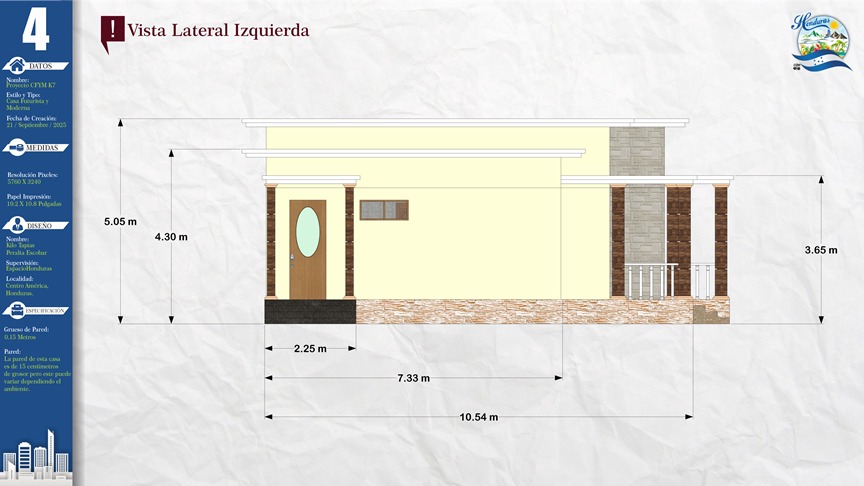The image size is (864, 486).
Task: Click the 5.05 m height label
Action: [120, 221]
